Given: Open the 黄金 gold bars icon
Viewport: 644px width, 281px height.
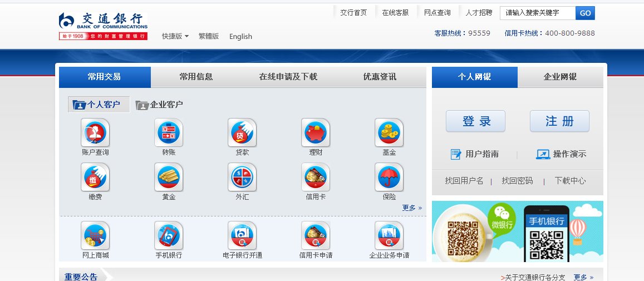Looking at the screenshot, I should click(x=169, y=177).
